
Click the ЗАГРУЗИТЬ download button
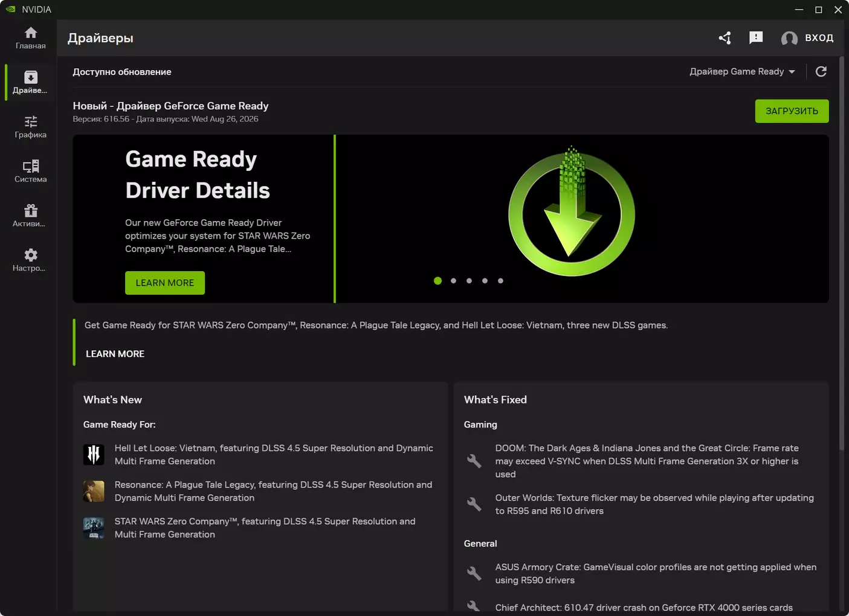(792, 111)
